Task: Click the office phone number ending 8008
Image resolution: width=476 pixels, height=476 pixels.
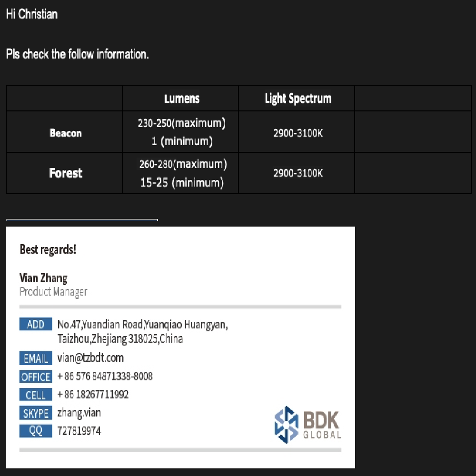Action: (105, 377)
